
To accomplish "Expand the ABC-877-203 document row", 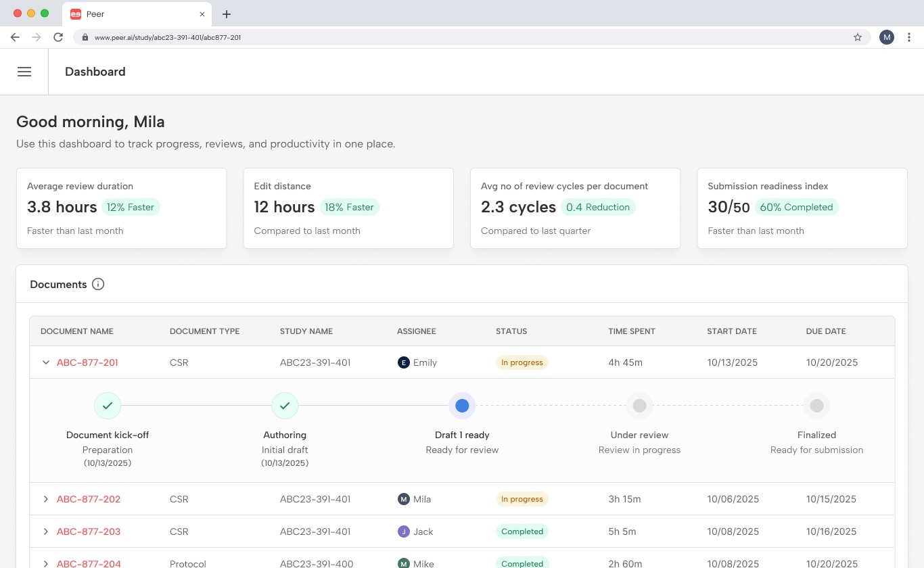I will tap(46, 531).
